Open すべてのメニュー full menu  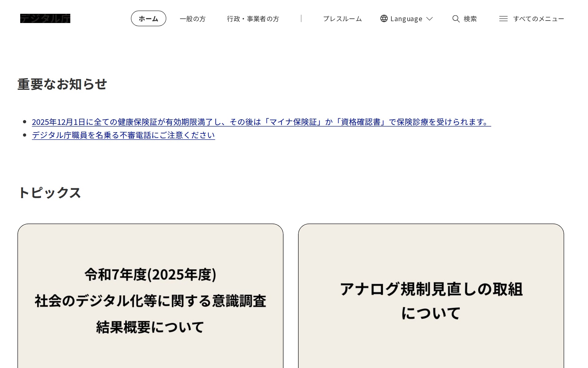(538, 19)
